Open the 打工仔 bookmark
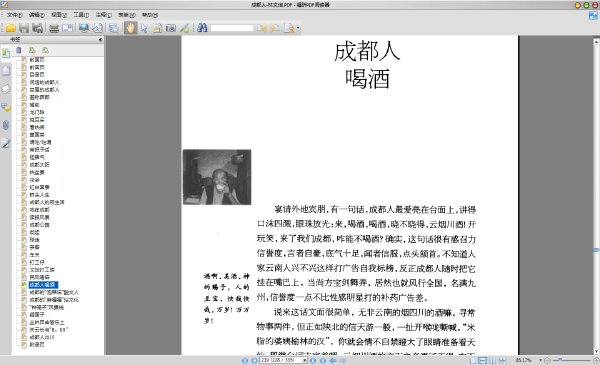Image resolution: width=600 pixels, height=365 pixels. point(37,262)
